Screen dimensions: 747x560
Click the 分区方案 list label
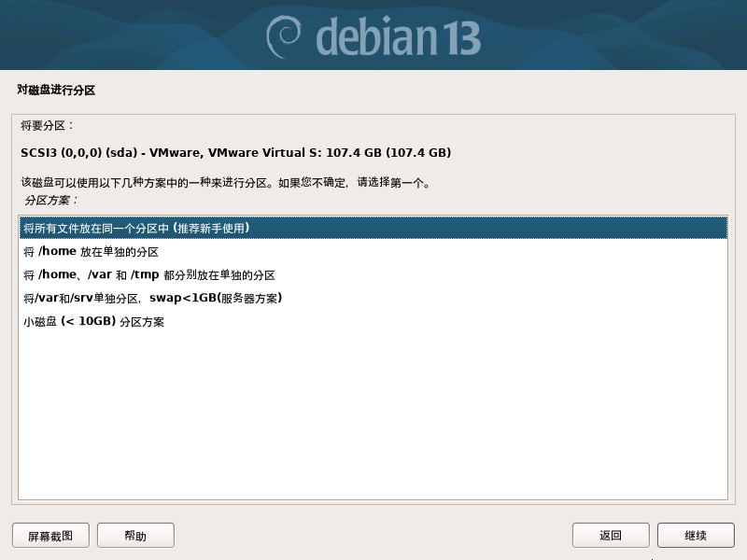click(51, 200)
